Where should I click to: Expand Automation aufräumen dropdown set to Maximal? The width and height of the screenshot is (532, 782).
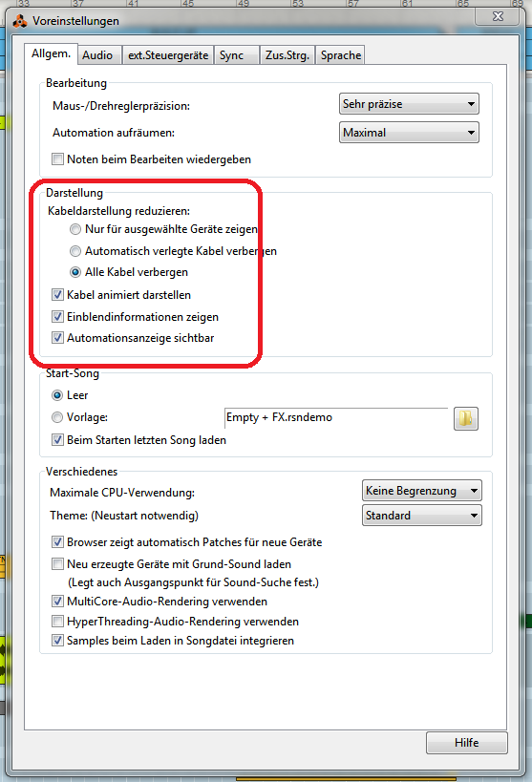tap(409, 132)
